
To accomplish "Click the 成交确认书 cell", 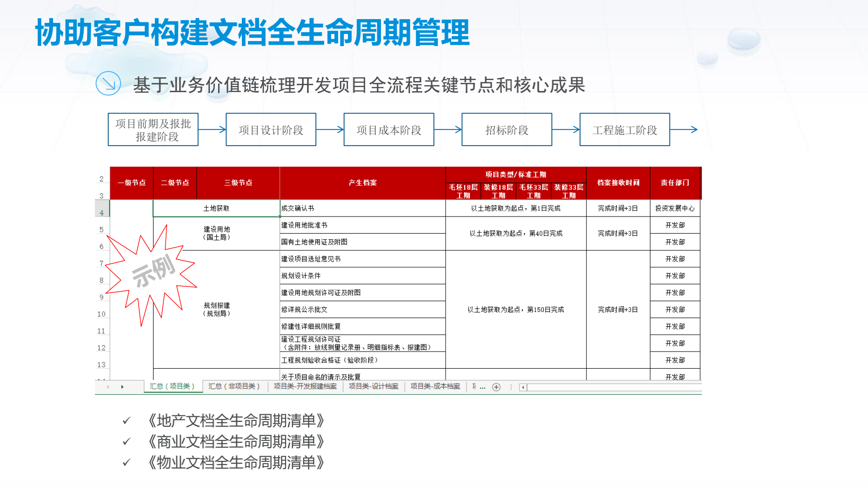I will click(x=363, y=209).
